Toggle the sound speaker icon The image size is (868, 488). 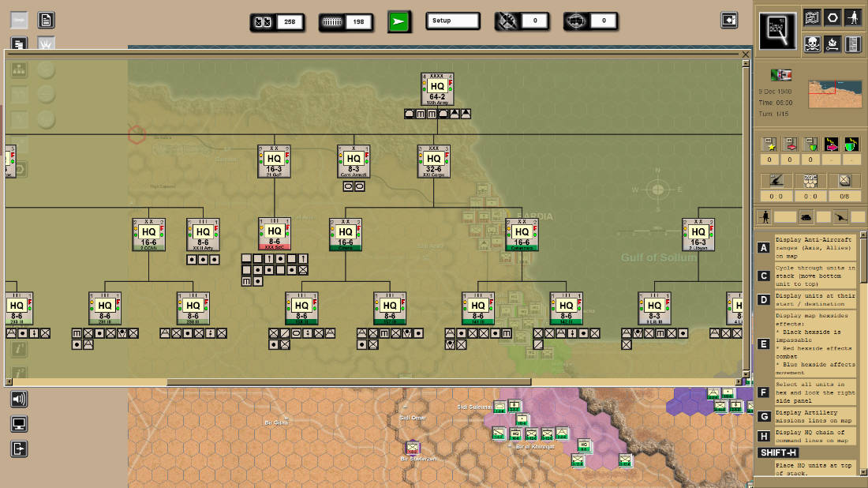[19, 399]
